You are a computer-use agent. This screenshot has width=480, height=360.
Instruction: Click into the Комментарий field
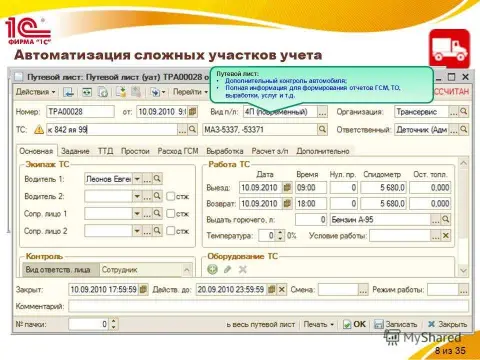point(268,306)
